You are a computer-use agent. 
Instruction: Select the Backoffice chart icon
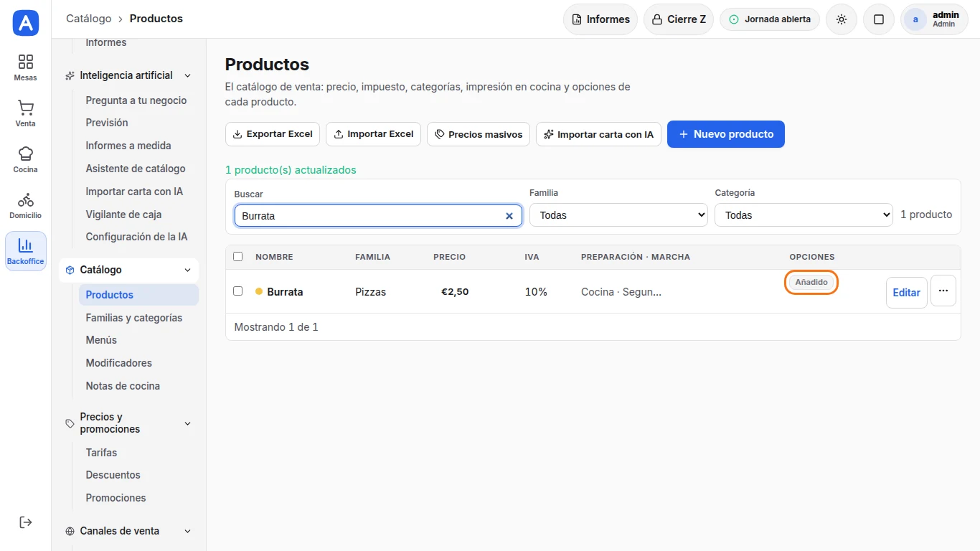pyautogui.click(x=26, y=245)
